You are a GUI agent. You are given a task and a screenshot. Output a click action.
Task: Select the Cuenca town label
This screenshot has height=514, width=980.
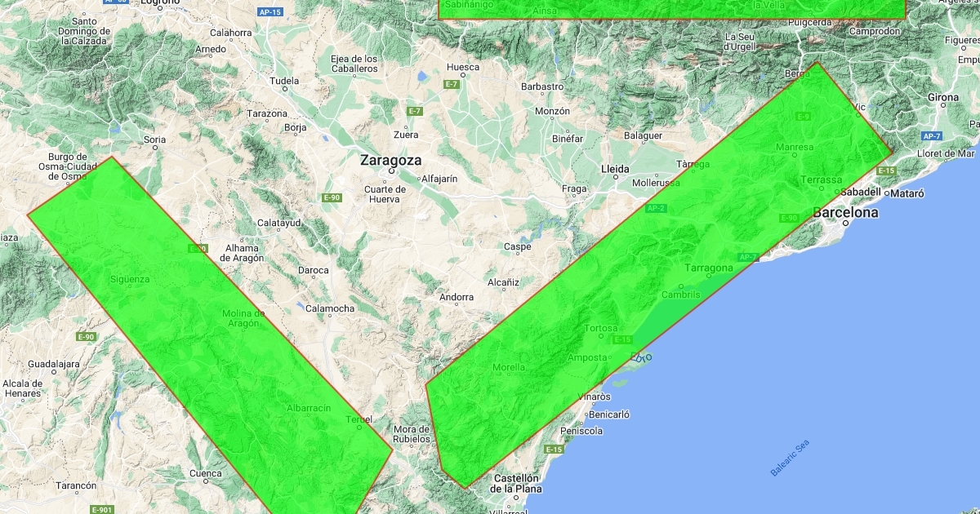[205, 473]
